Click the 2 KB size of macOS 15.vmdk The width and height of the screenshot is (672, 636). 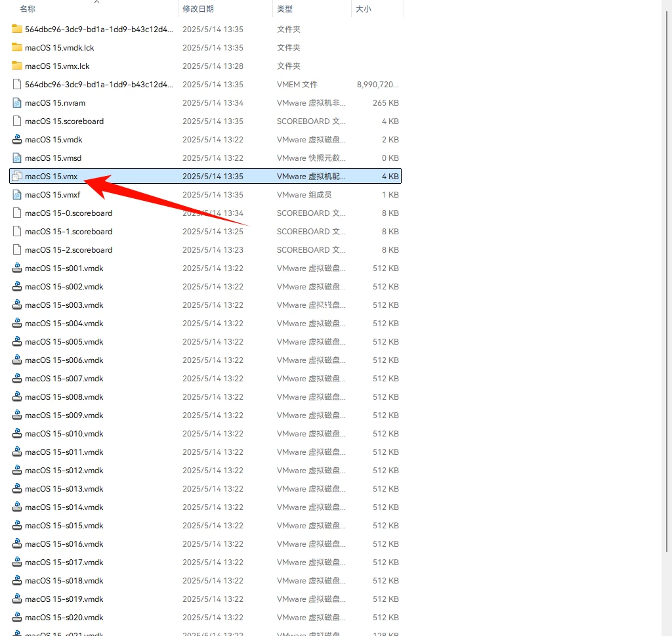click(390, 140)
